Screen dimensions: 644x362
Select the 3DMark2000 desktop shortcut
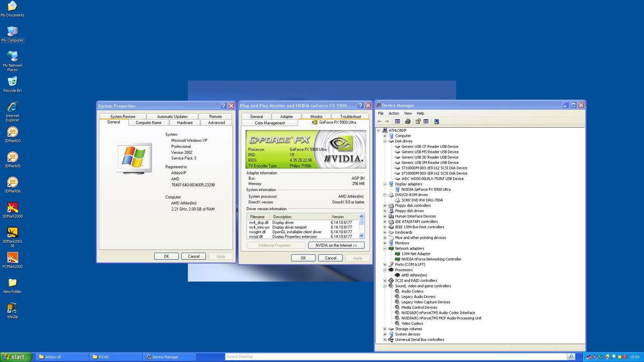(x=12, y=210)
